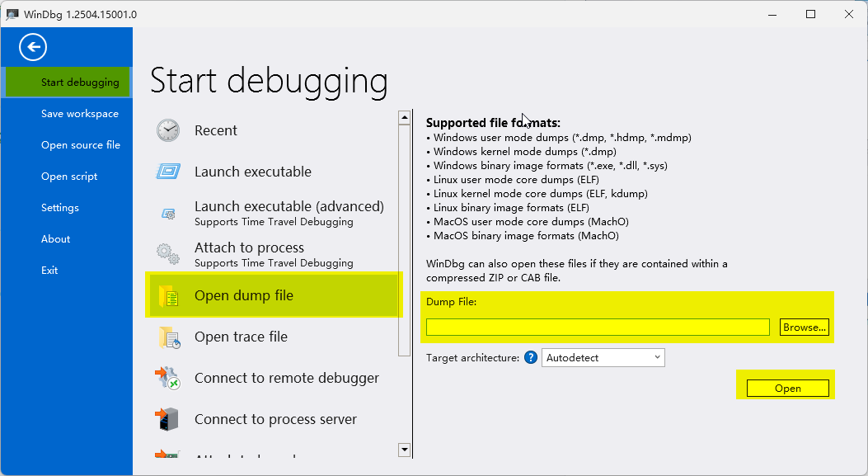Choose the Attach to process label

(x=249, y=247)
